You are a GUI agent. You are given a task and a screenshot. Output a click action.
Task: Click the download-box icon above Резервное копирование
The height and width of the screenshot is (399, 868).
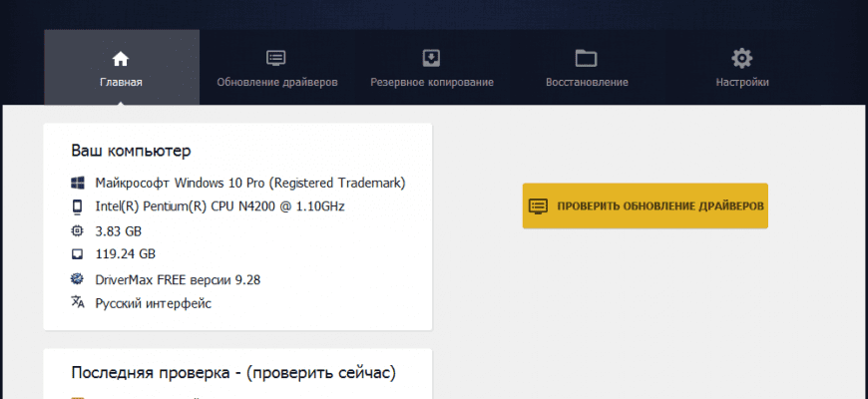pyautogui.click(x=431, y=58)
